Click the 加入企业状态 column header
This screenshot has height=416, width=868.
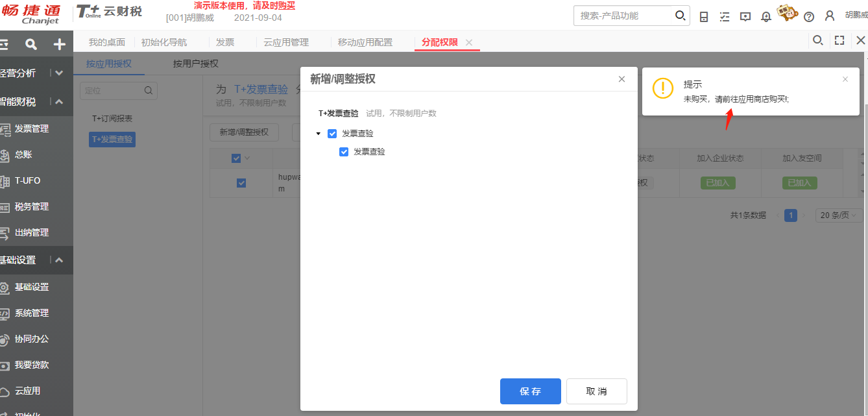tap(720, 158)
